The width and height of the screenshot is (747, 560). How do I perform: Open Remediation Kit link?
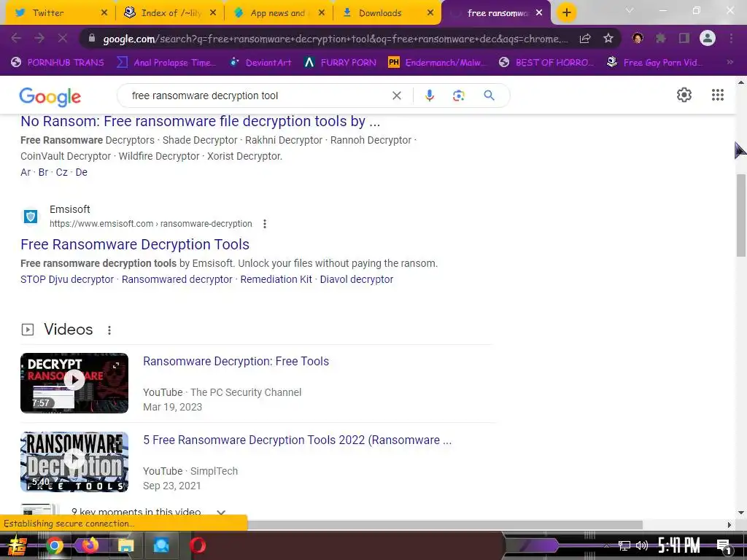click(276, 279)
